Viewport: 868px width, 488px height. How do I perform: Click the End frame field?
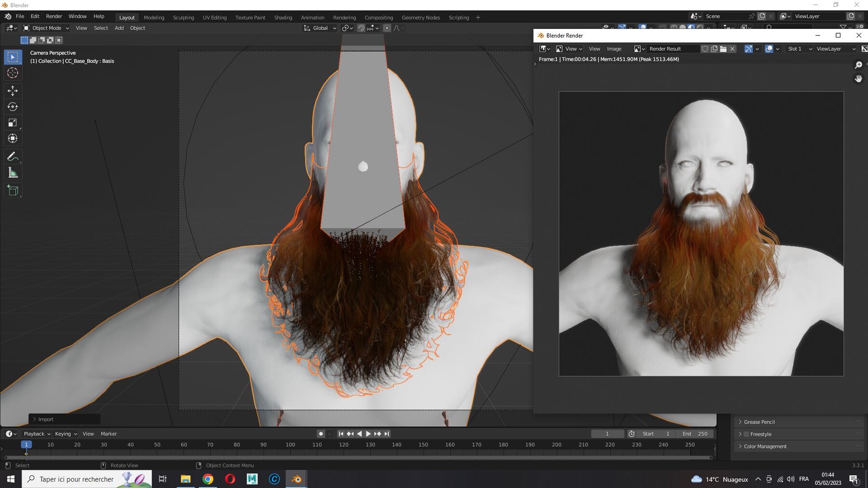[x=694, y=434]
